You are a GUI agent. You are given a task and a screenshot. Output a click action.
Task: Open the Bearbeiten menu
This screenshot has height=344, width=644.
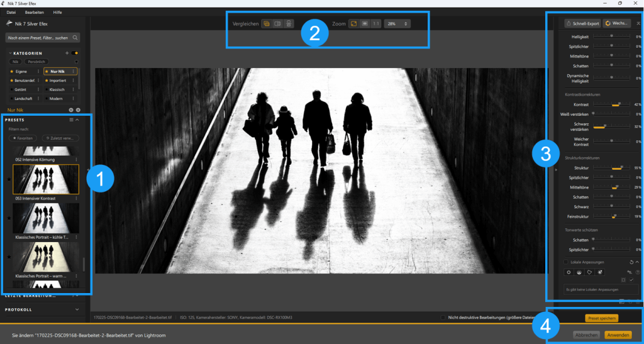click(x=35, y=13)
